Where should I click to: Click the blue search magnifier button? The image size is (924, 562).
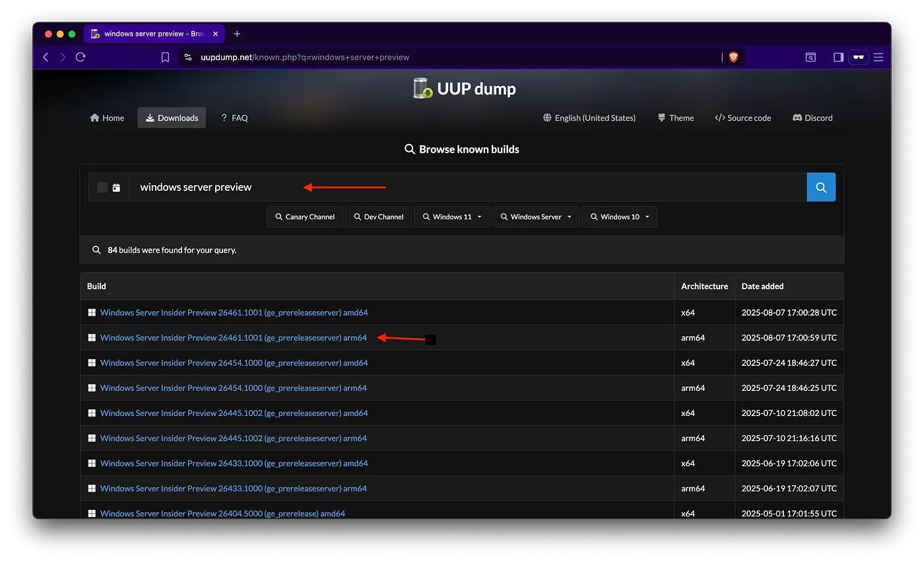coord(820,187)
